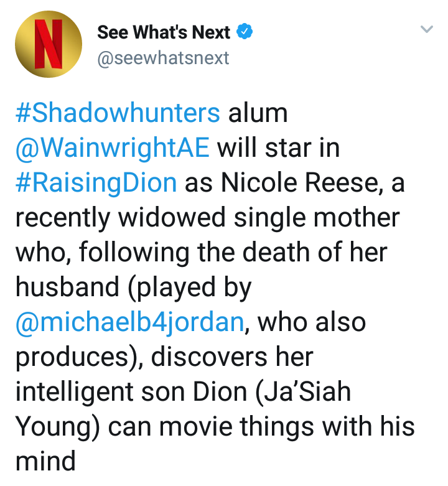Image resolution: width=448 pixels, height=486 pixels.
Task: Click the "husband (played by" text
Action: (133, 287)
